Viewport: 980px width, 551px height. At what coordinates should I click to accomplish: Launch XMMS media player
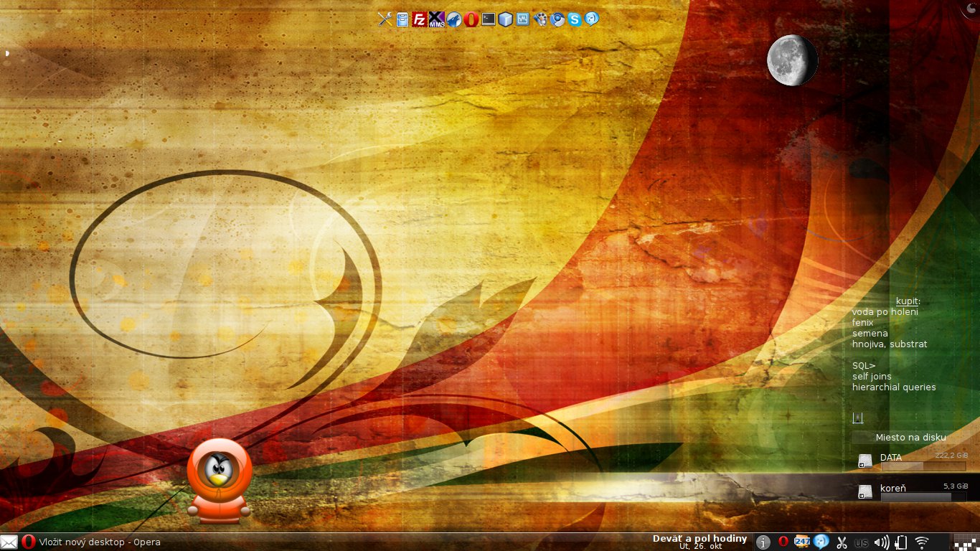tap(437, 19)
